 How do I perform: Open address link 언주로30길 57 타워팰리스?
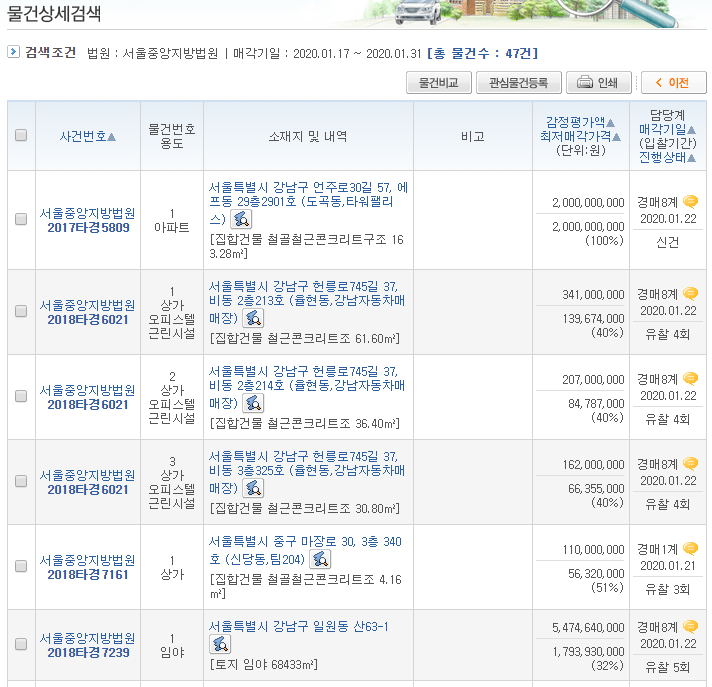point(308,202)
